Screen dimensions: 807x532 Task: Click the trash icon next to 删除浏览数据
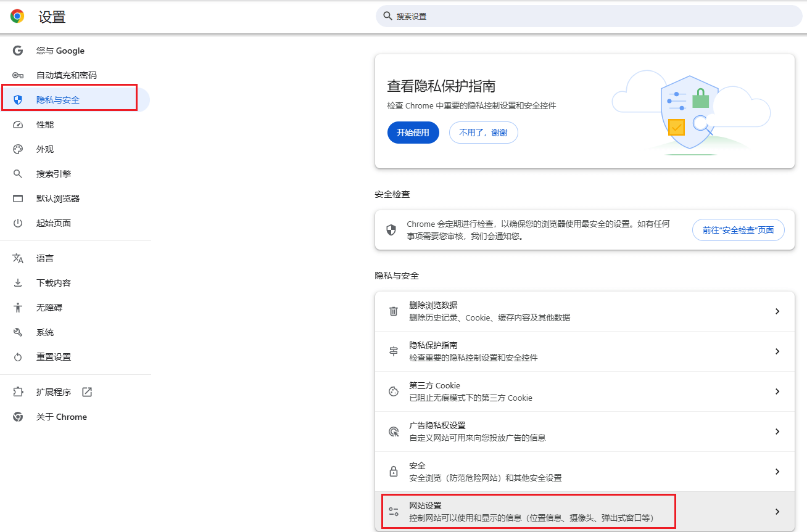click(393, 311)
